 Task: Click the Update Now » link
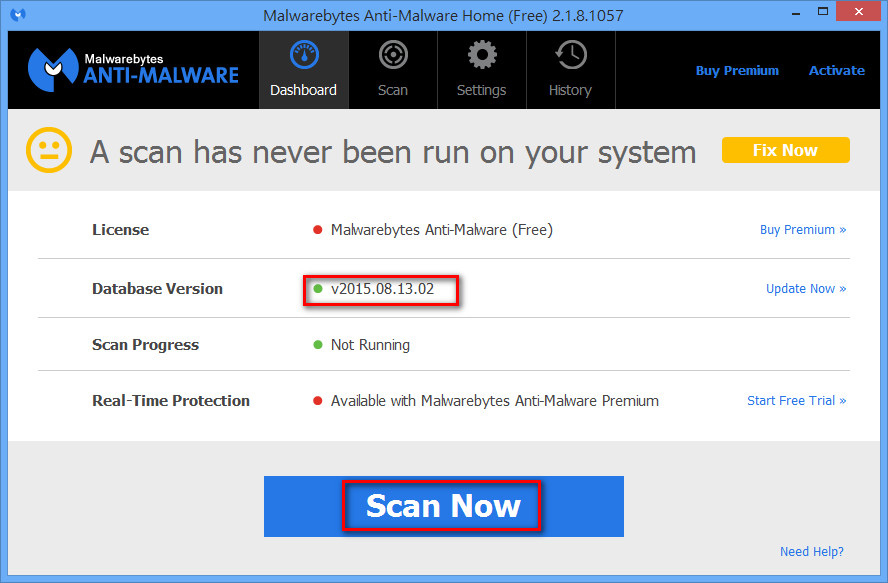point(806,288)
